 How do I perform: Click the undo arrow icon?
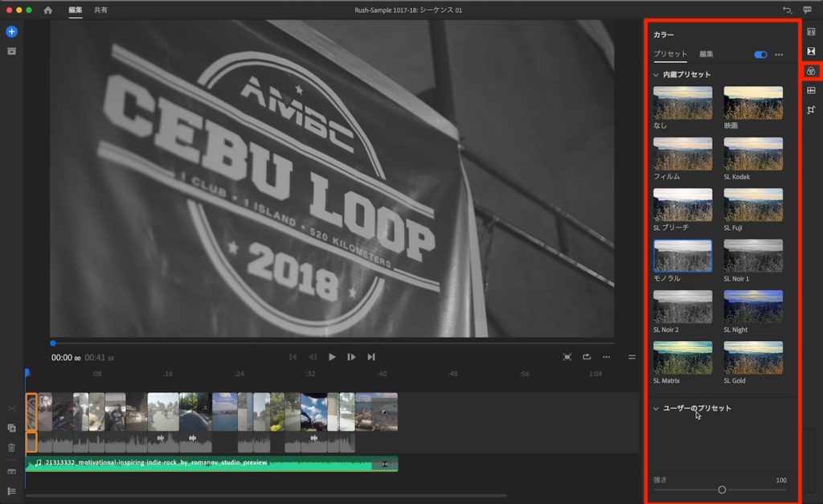(786, 10)
